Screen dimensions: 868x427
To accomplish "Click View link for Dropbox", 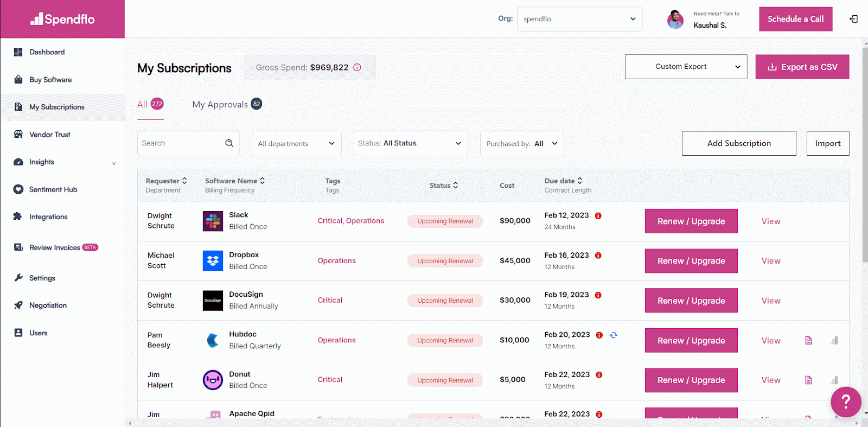I will click(771, 261).
